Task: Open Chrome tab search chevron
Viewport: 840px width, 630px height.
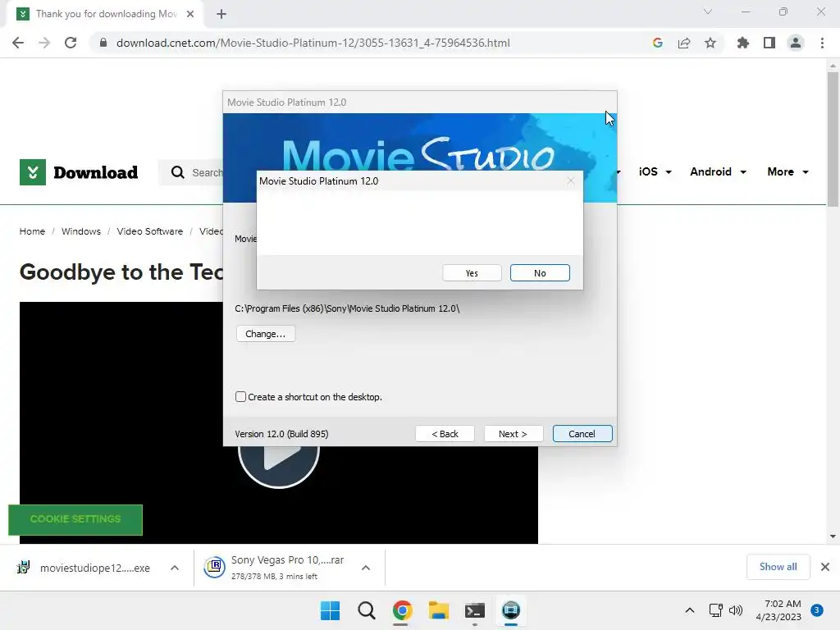Action: [x=708, y=11]
